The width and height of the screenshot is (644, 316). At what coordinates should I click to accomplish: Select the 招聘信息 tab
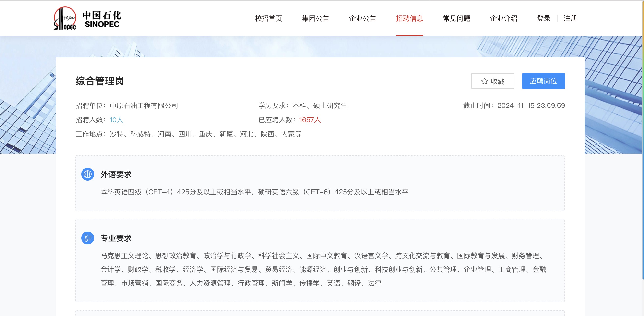click(x=409, y=18)
